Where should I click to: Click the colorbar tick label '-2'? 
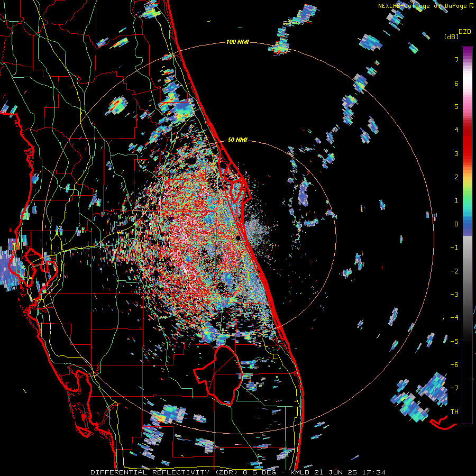[454, 271]
